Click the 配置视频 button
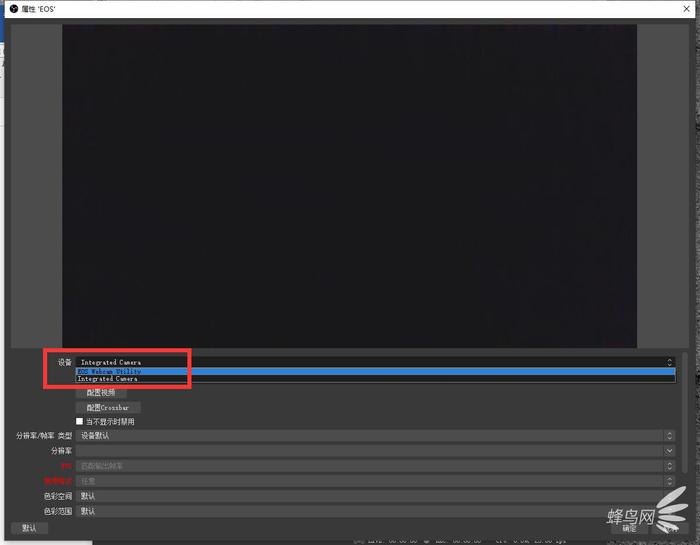This screenshot has height=545, width=700. (101, 392)
